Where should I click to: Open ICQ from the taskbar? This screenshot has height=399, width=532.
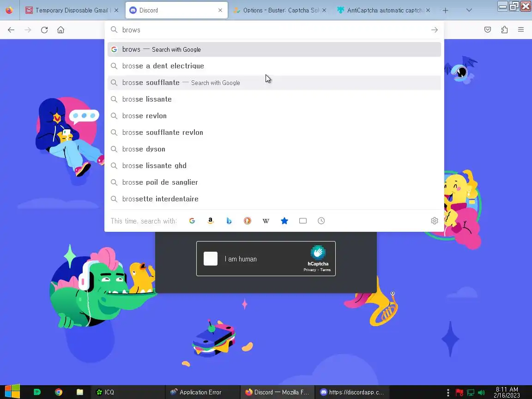[127, 392]
